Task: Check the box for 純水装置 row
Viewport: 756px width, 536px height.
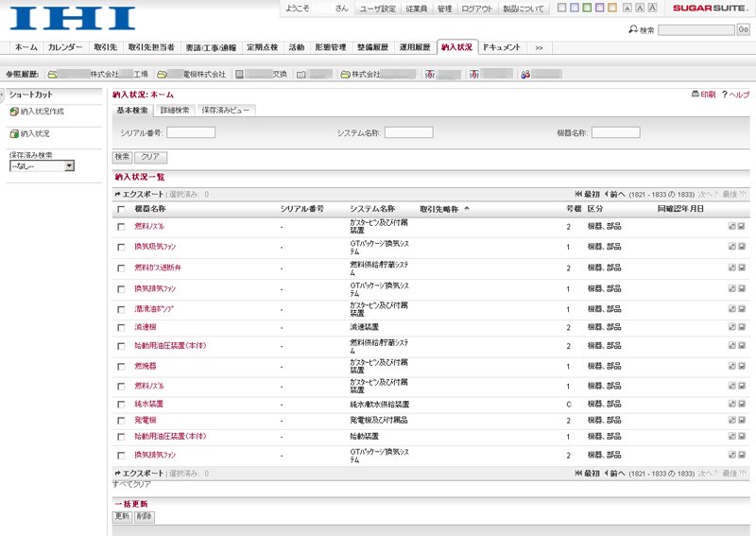Action: [x=121, y=405]
